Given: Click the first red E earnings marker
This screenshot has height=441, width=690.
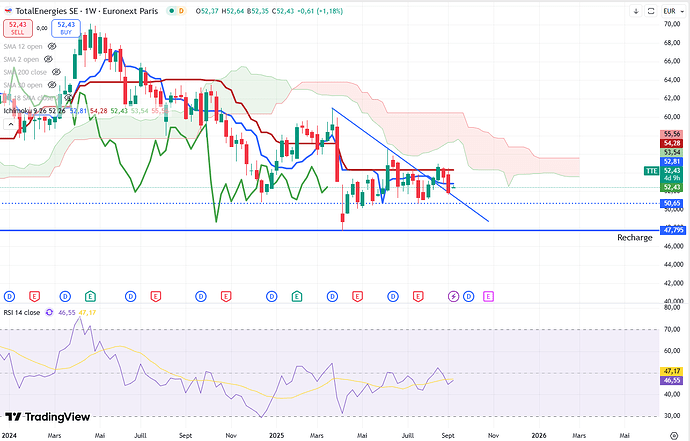Looking at the screenshot, I should pyautogui.click(x=34, y=297).
